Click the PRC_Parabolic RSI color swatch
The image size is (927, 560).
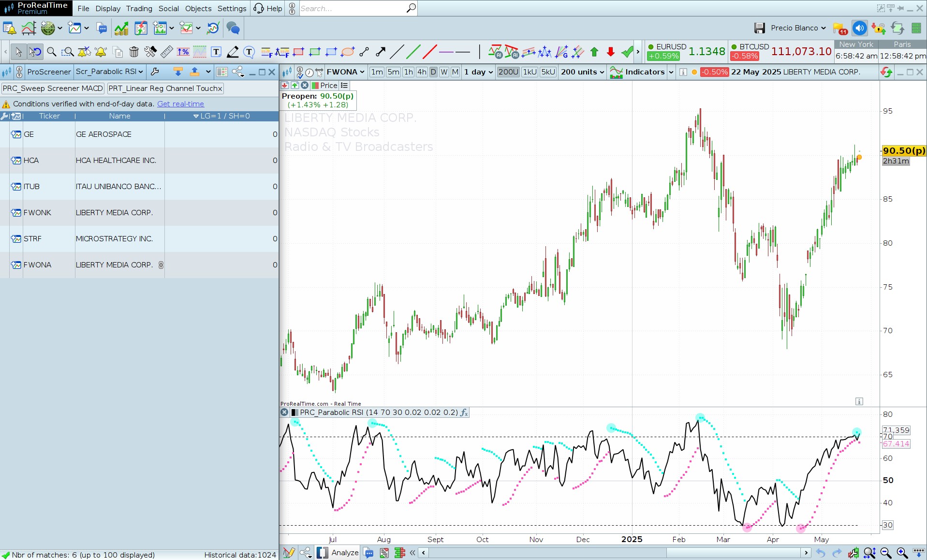click(x=294, y=413)
